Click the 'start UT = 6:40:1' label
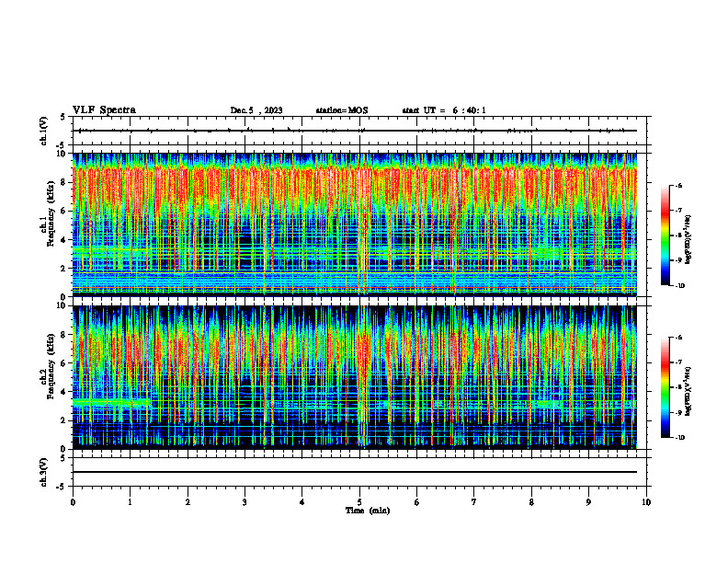This screenshot has height=563, width=728. [x=444, y=110]
